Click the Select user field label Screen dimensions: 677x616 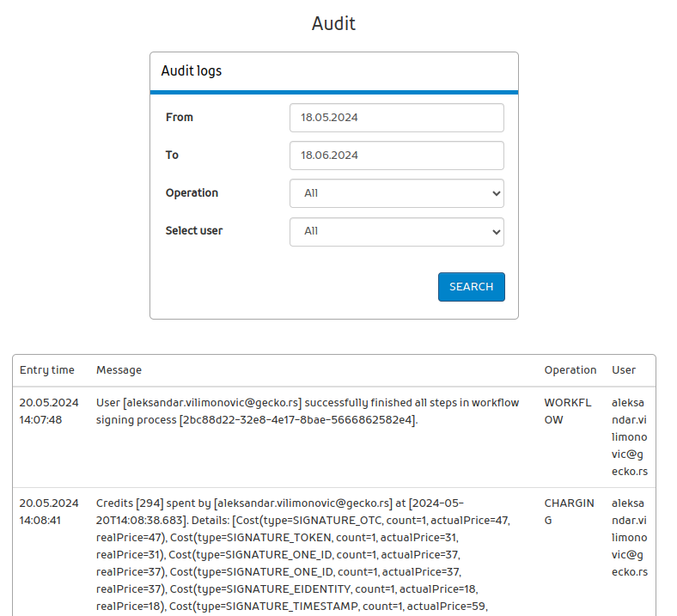pos(194,231)
